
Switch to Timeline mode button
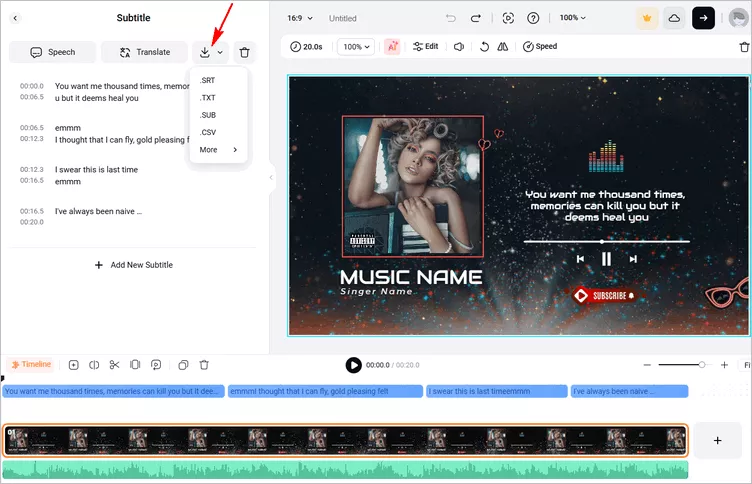tap(31, 365)
